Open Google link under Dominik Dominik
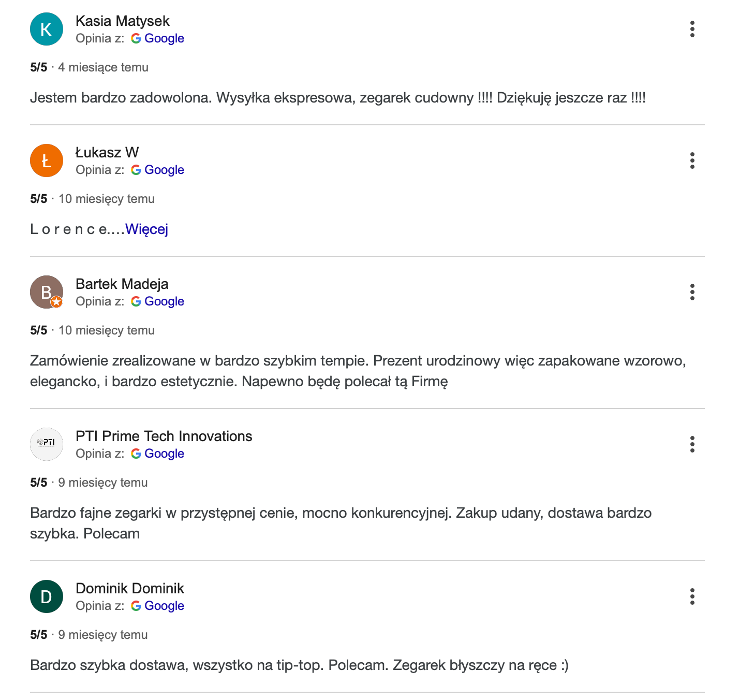This screenshot has width=754, height=700. point(164,606)
